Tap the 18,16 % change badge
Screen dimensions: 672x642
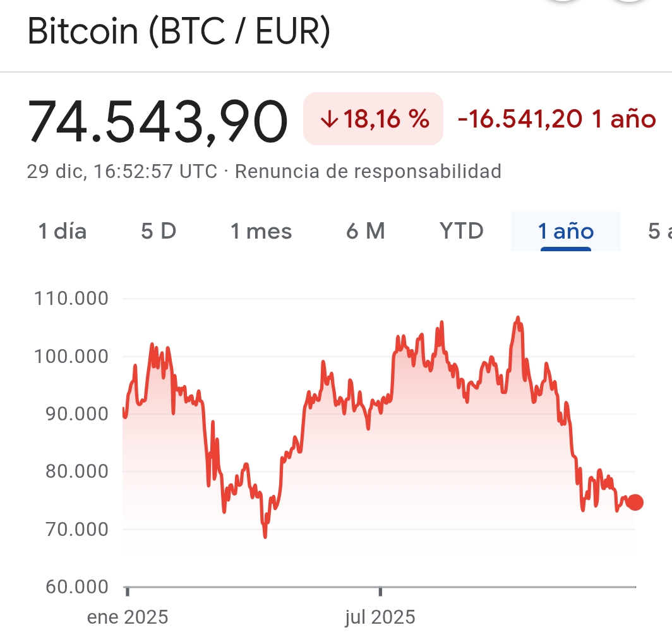[373, 119]
